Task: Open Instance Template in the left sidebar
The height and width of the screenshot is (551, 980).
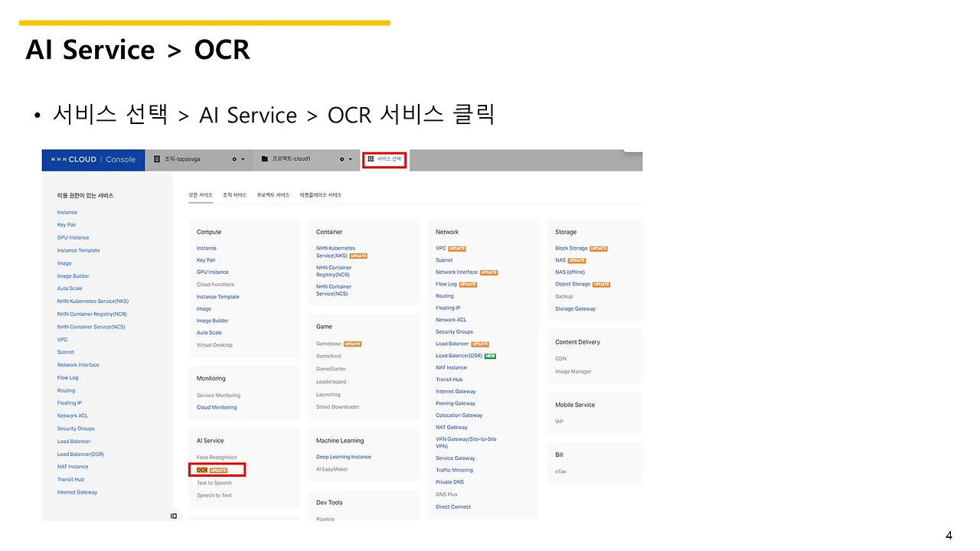Action: tap(78, 250)
